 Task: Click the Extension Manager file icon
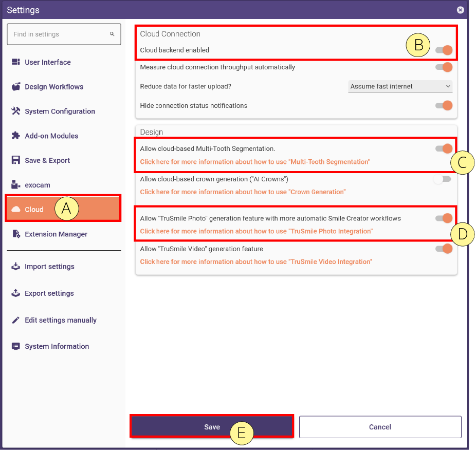[x=16, y=234]
